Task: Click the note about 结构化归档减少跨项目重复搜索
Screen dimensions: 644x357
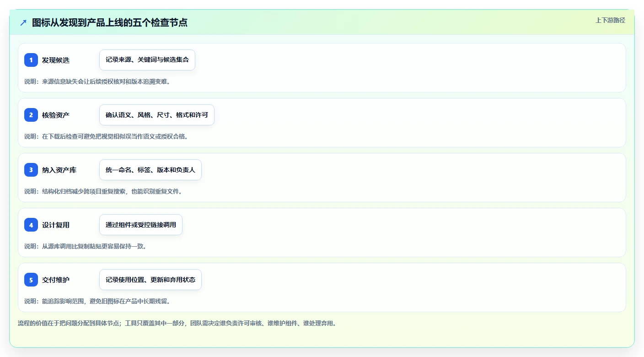Action: coord(103,191)
